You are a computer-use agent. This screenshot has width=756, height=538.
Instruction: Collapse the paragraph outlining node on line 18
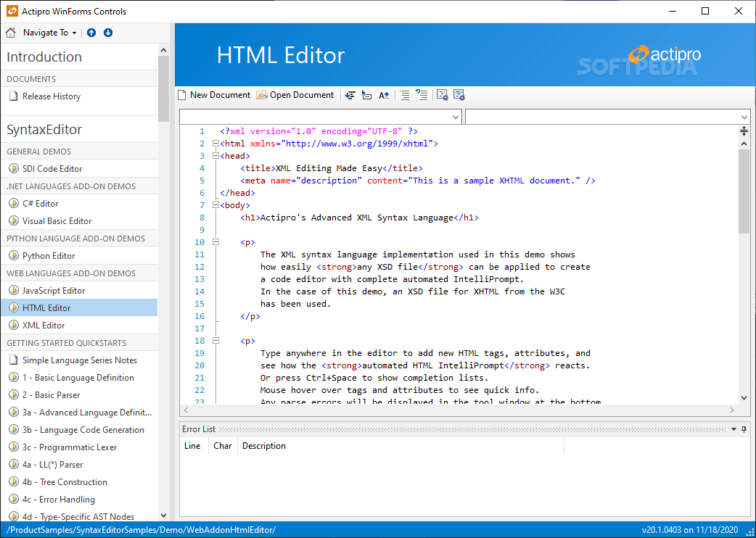click(x=215, y=341)
